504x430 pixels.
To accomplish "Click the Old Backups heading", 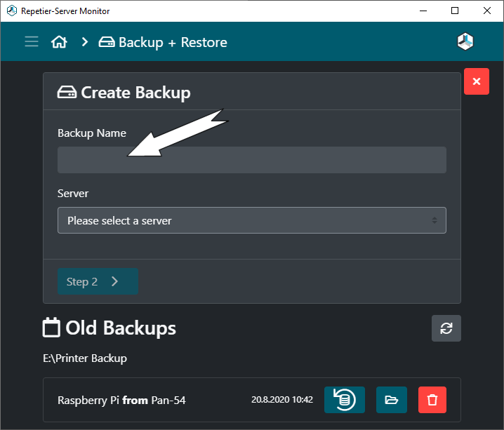I will (x=110, y=328).
